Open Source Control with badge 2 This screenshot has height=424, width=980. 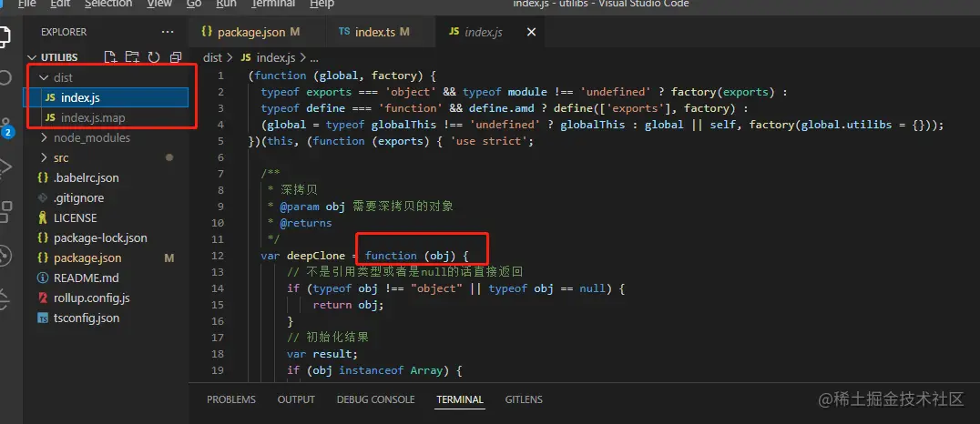[x=6, y=126]
